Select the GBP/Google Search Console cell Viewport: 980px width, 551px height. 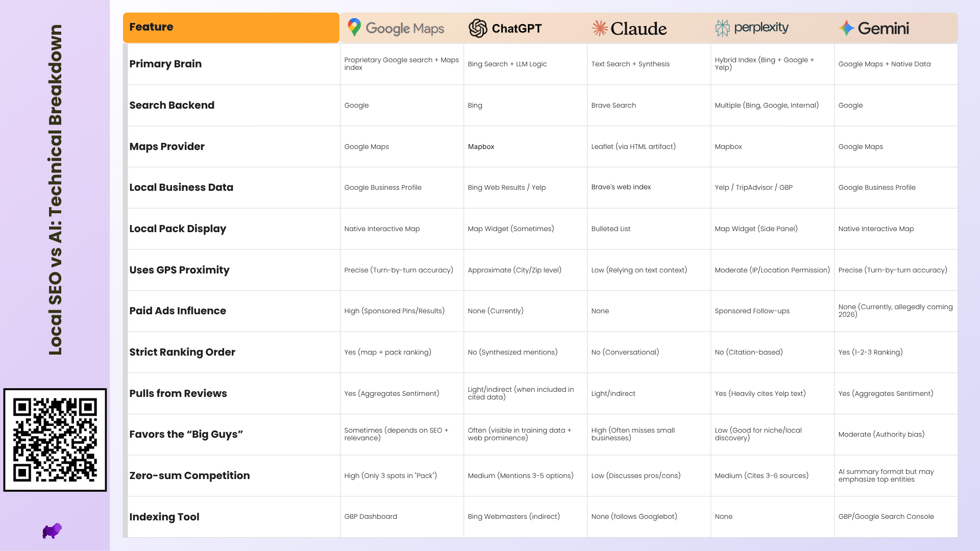tap(886, 516)
